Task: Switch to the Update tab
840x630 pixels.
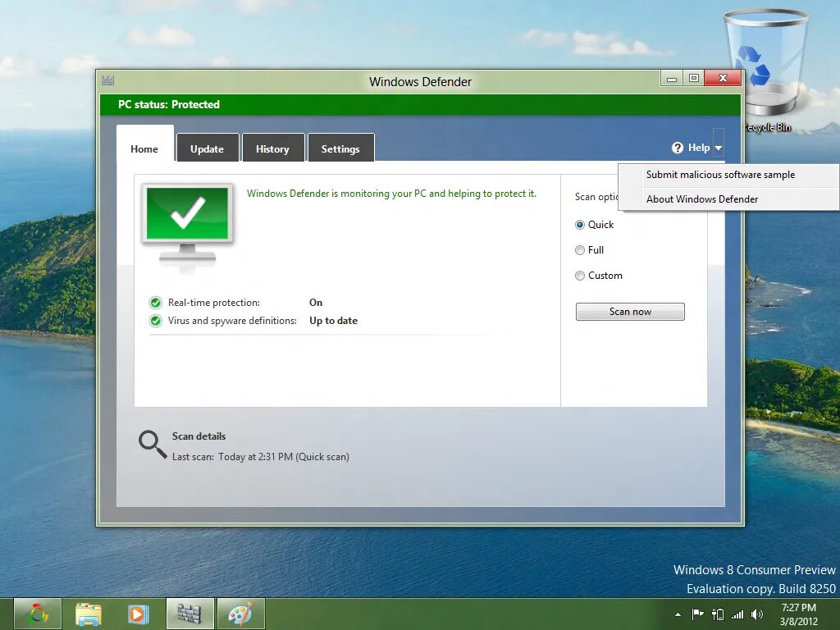Action: (x=208, y=148)
